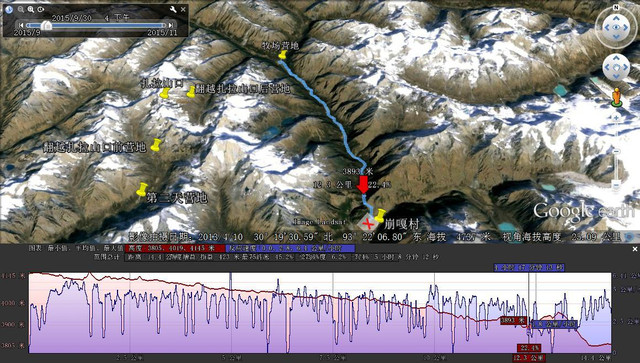Click the time slider zoom-in magnifier
The image size is (640, 363).
pos(31,9)
